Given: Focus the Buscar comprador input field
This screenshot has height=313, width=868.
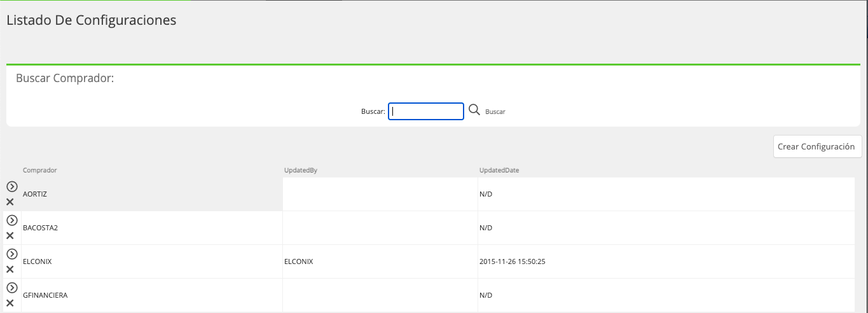Looking at the screenshot, I should 426,111.
